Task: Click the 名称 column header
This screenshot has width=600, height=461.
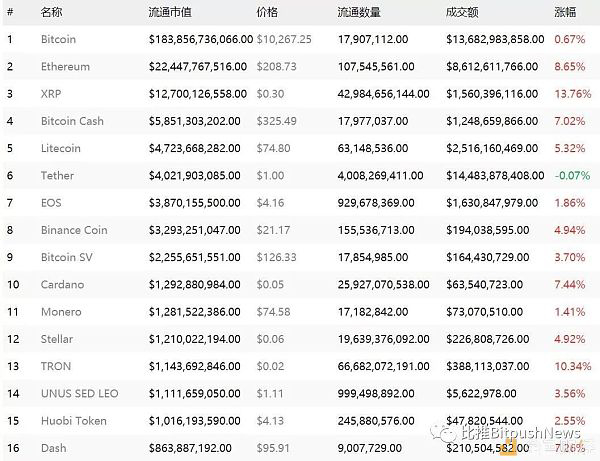Action: tap(51, 12)
